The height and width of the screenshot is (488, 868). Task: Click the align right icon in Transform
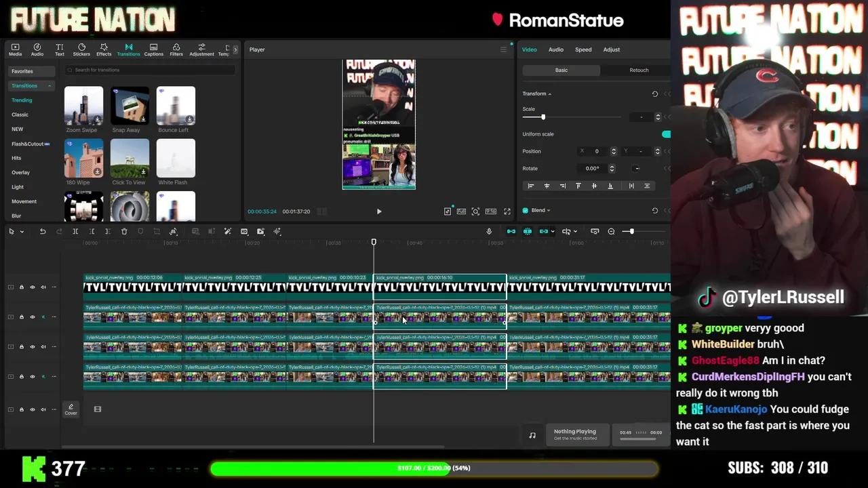point(563,186)
